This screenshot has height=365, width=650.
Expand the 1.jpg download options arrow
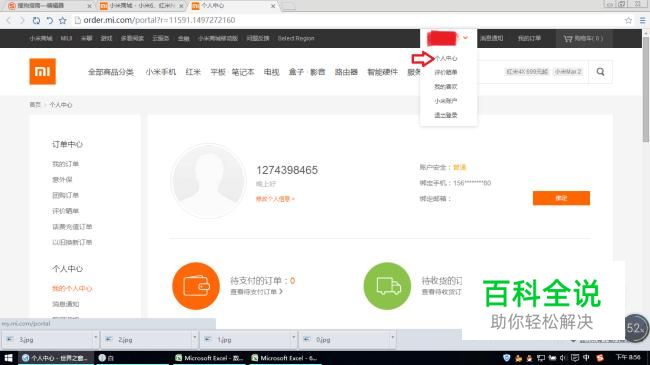[x=293, y=337]
